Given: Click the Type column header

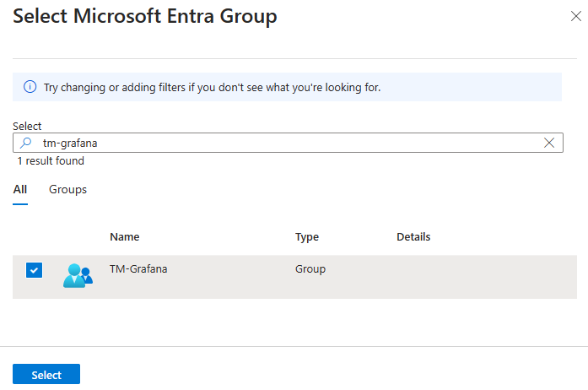Looking at the screenshot, I should pos(307,237).
